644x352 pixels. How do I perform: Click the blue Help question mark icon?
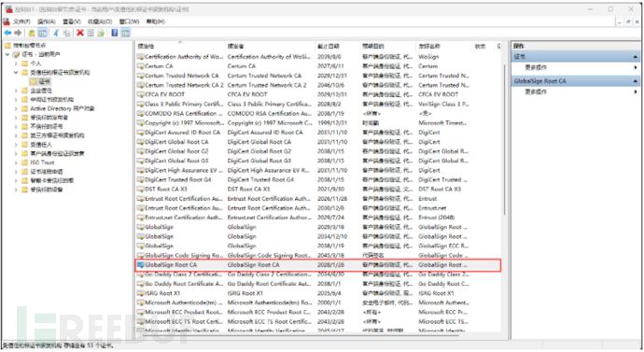coord(115,33)
